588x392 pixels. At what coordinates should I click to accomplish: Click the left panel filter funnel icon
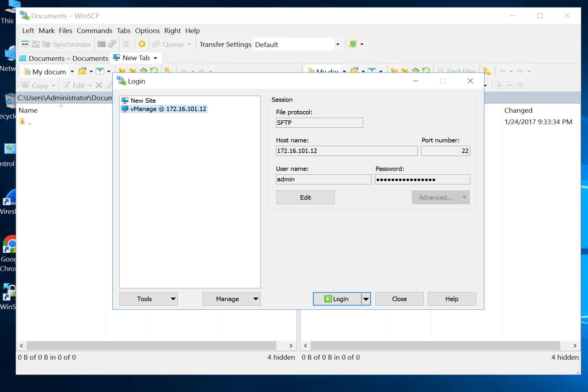[100, 71]
